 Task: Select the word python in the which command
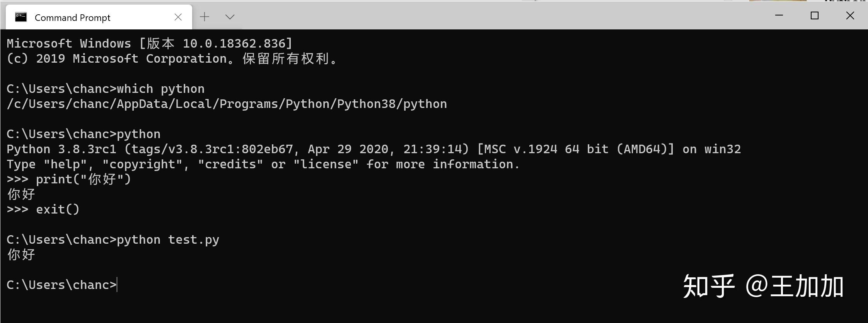pyautogui.click(x=182, y=89)
